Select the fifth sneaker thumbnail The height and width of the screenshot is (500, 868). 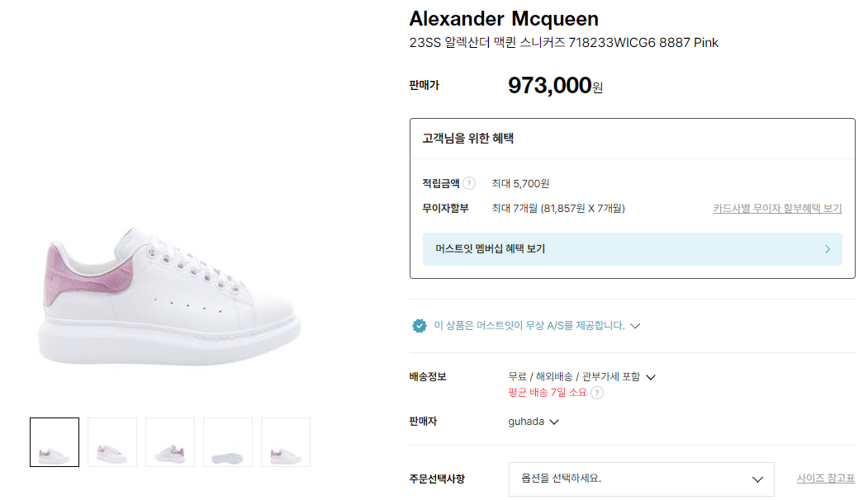pyautogui.click(x=286, y=442)
